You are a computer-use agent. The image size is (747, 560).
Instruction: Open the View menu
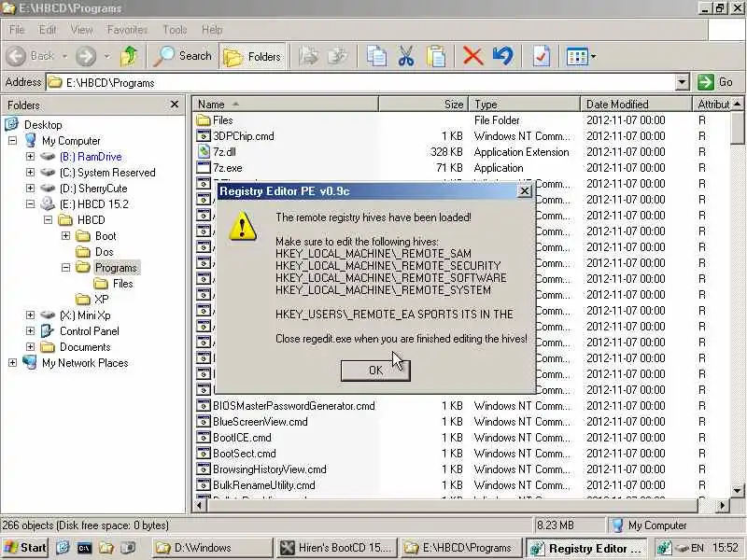pos(81,30)
